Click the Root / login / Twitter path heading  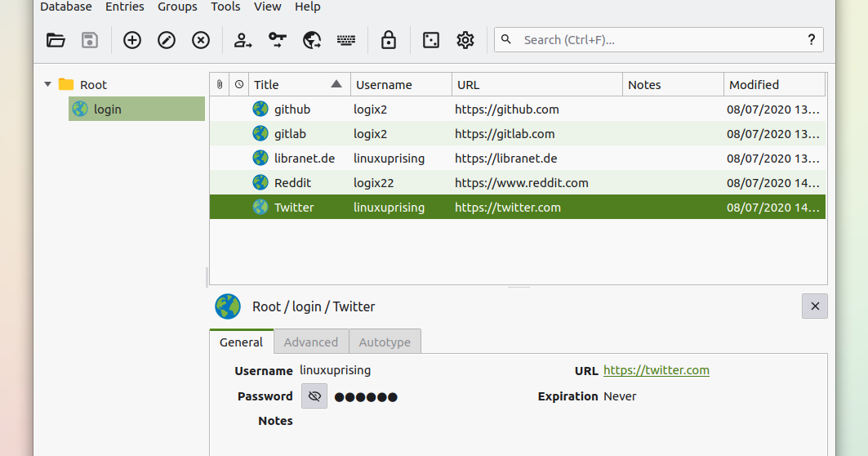314,306
